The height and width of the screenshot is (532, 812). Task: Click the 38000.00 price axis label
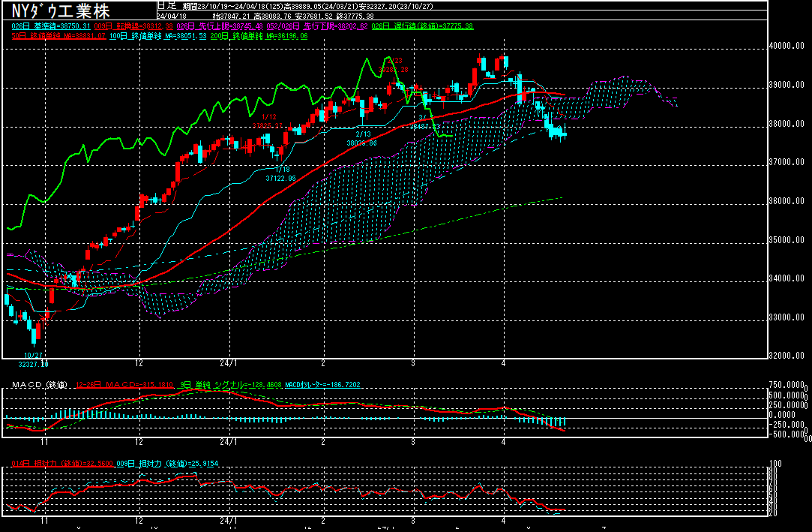point(787,124)
